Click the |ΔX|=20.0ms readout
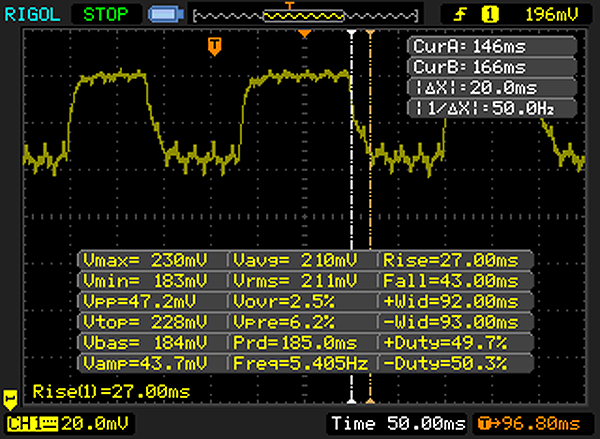This screenshot has height=439, width=600. click(x=492, y=88)
